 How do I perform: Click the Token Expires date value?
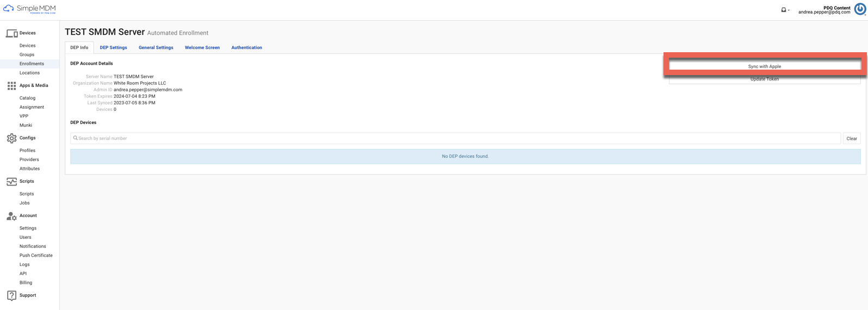pyautogui.click(x=134, y=96)
